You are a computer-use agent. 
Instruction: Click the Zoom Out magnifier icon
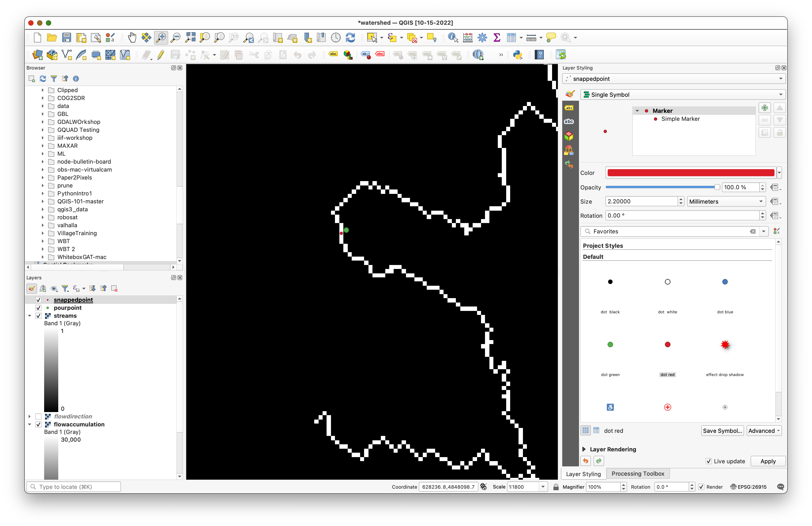tap(176, 38)
